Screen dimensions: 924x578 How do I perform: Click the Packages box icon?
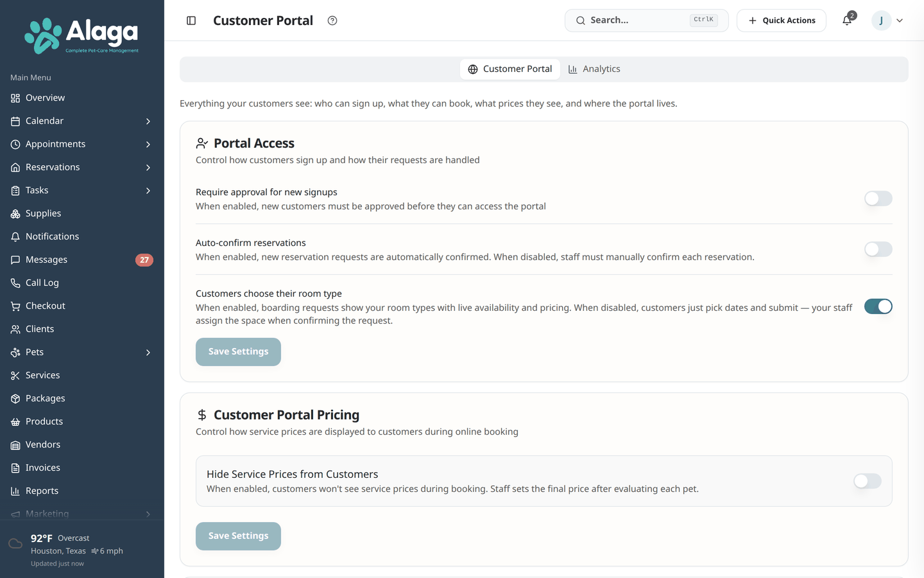tap(15, 399)
